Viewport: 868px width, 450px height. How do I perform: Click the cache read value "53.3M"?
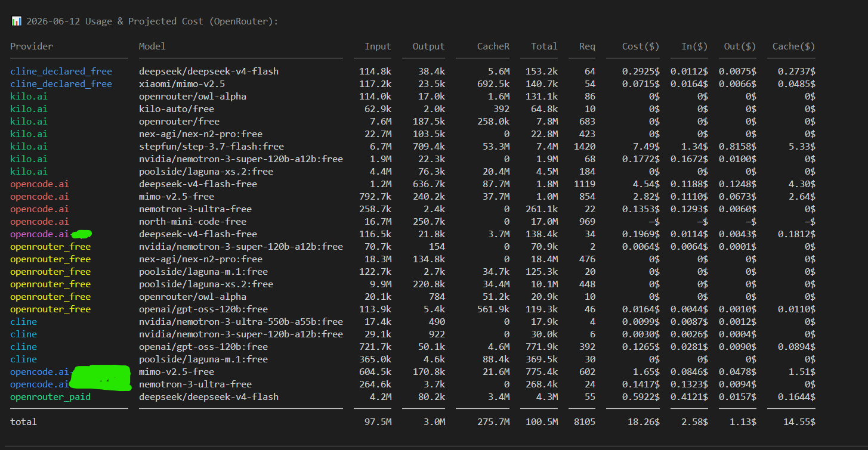496,147
